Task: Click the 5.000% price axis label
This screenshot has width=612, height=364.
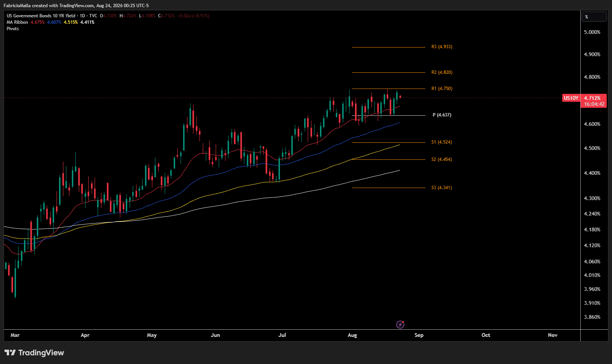Action: point(592,32)
